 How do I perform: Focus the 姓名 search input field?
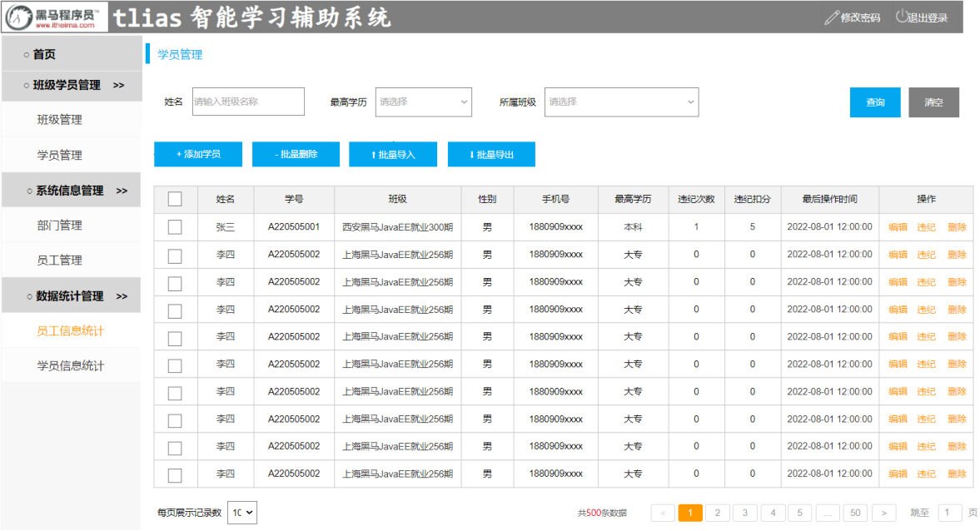(248, 102)
